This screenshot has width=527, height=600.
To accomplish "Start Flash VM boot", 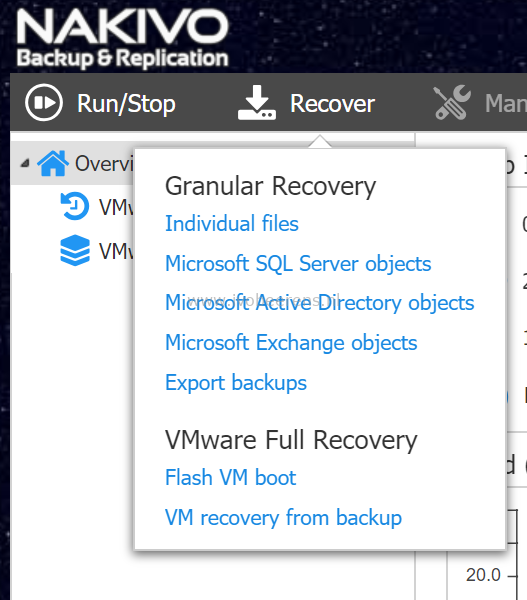I will pos(230,477).
